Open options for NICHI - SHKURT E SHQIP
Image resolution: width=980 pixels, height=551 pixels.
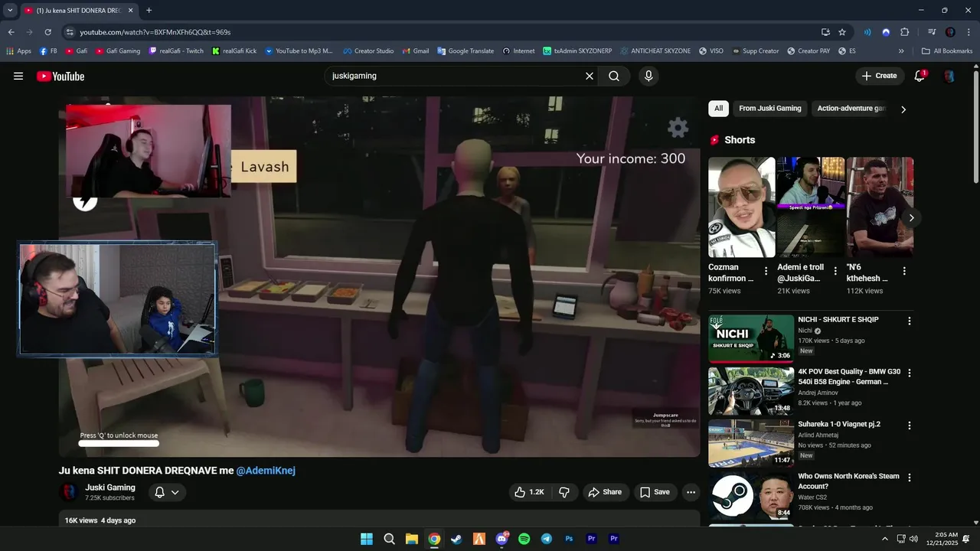(910, 321)
